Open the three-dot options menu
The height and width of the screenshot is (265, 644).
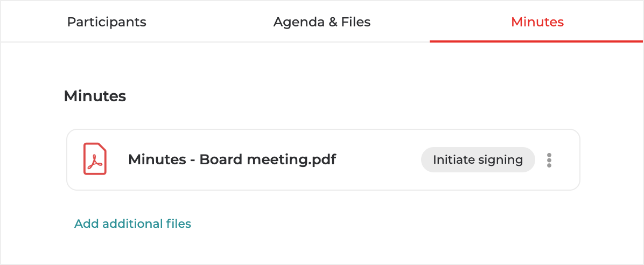point(549,160)
